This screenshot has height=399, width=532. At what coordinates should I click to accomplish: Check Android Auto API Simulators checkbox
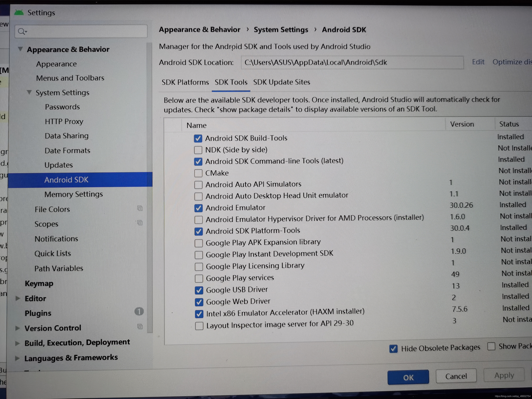click(198, 185)
